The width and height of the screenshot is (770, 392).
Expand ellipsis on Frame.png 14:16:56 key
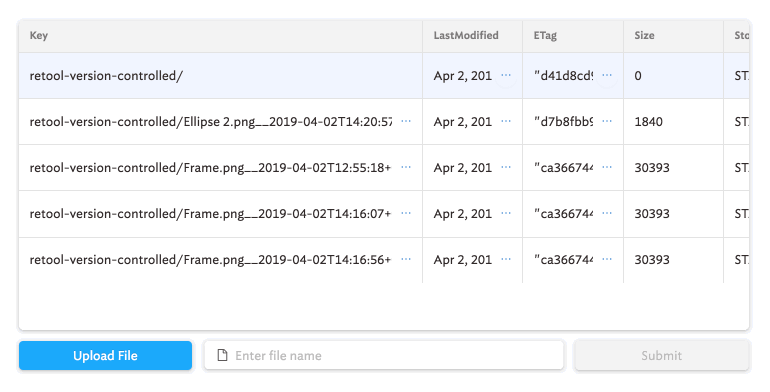(x=406, y=259)
